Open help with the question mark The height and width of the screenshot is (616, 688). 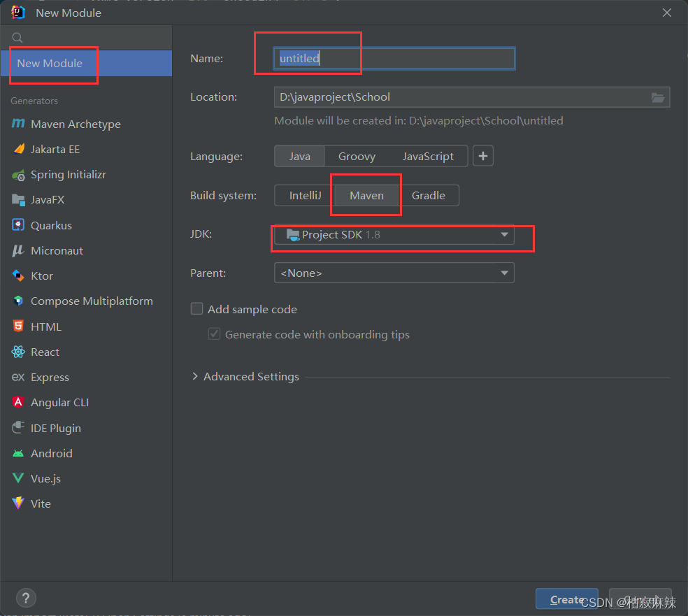(26, 598)
